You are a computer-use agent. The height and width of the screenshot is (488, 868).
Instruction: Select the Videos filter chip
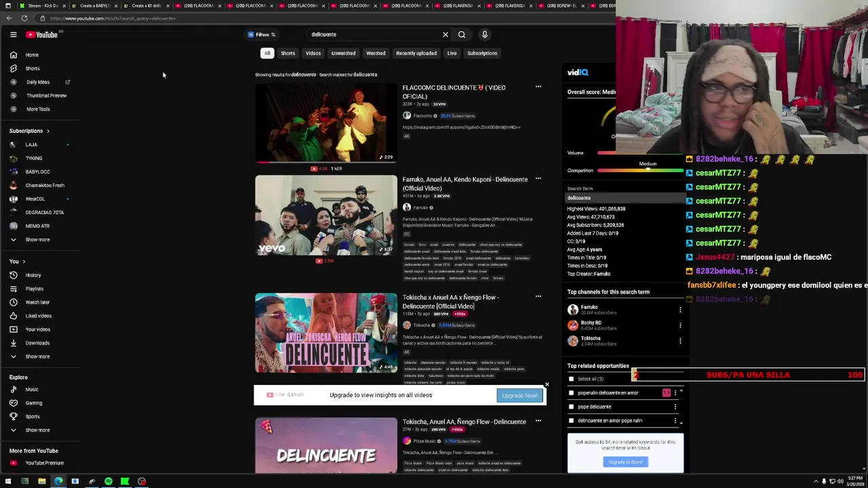(313, 53)
